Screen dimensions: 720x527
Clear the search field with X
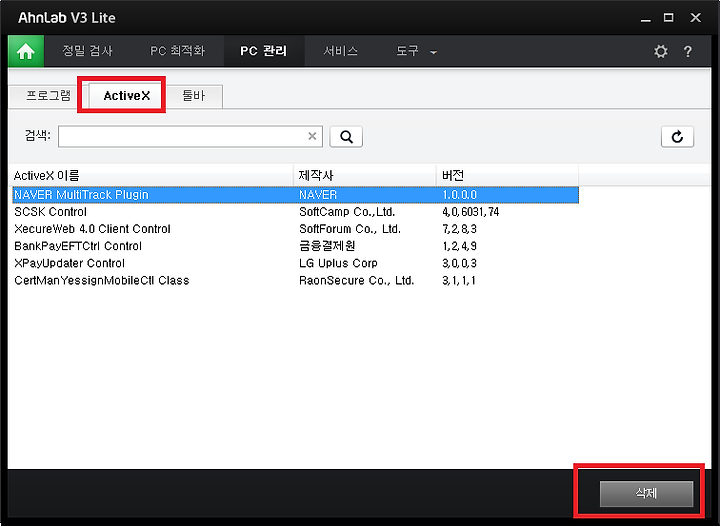(x=312, y=136)
